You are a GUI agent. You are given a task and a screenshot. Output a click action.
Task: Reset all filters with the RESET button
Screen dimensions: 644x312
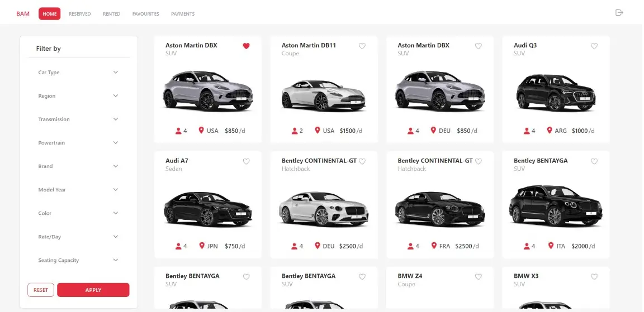(x=41, y=290)
